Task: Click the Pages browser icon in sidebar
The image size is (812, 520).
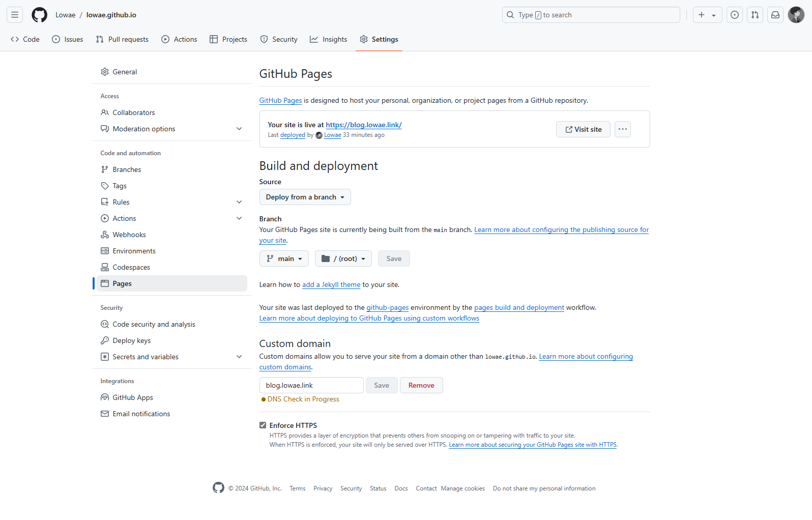Action: coord(105,283)
